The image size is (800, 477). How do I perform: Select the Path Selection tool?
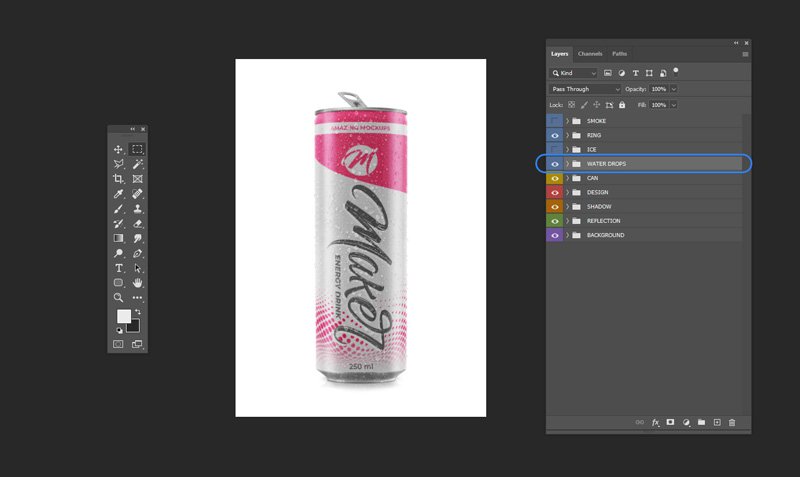(137, 268)
